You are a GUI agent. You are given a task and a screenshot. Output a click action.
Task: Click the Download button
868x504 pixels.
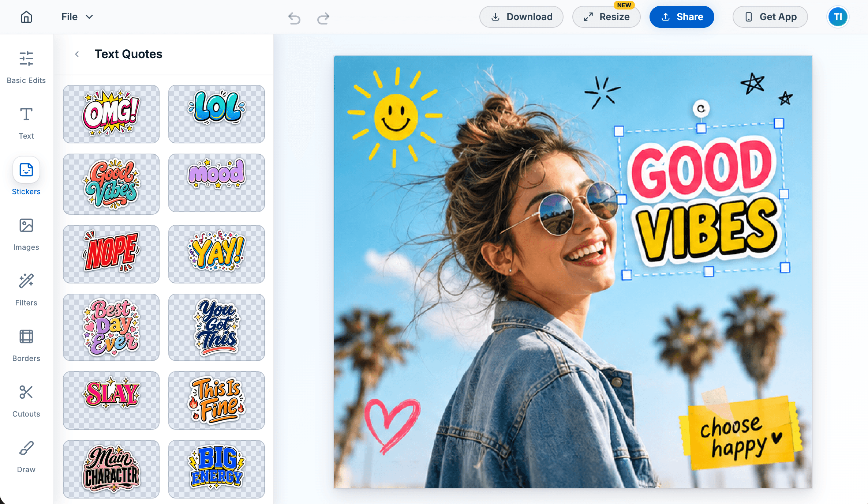point(521,17)
